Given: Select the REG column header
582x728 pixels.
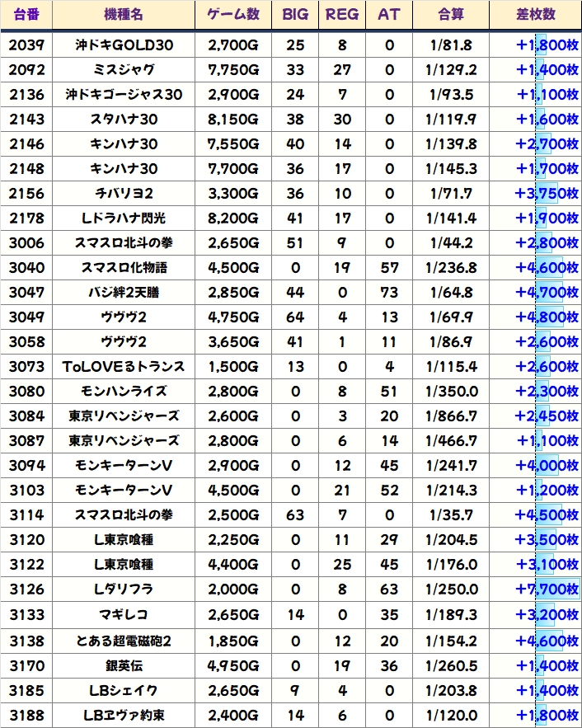Looking at the screenshot, I should 342,15.
